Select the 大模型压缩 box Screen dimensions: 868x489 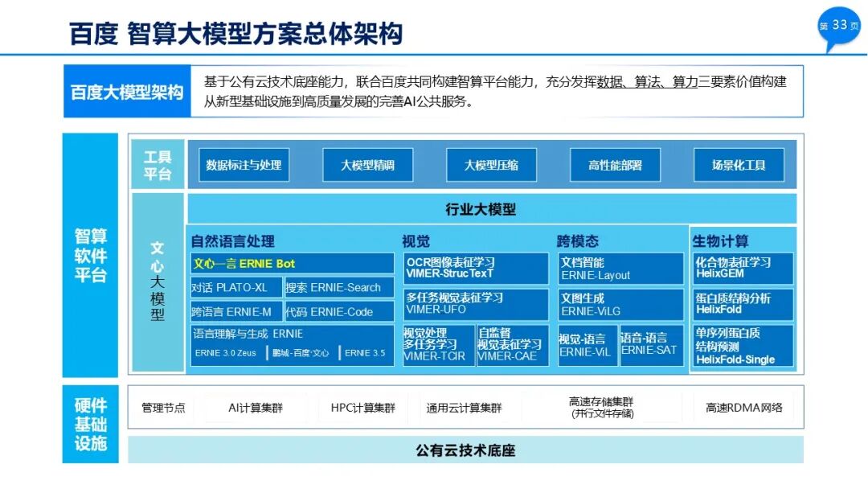tap(492, 165)
